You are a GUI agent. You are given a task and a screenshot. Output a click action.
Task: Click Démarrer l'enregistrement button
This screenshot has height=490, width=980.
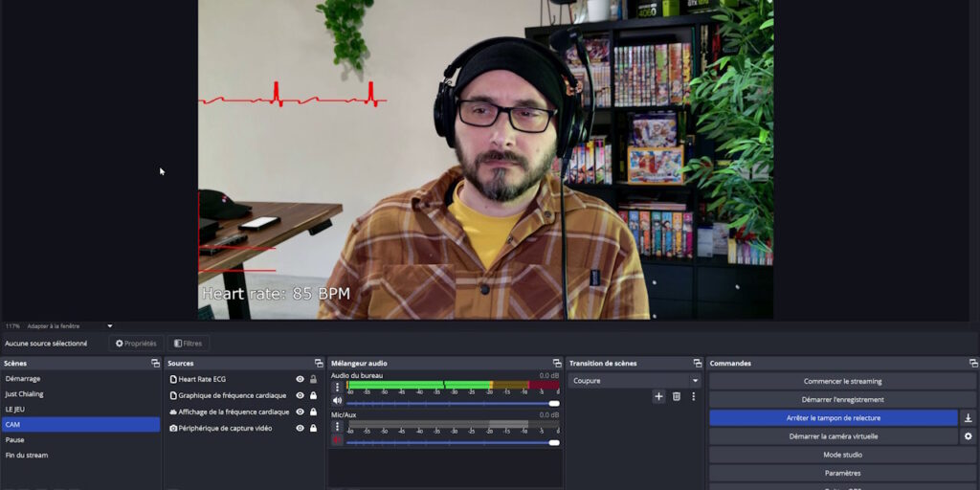point(842,399)
